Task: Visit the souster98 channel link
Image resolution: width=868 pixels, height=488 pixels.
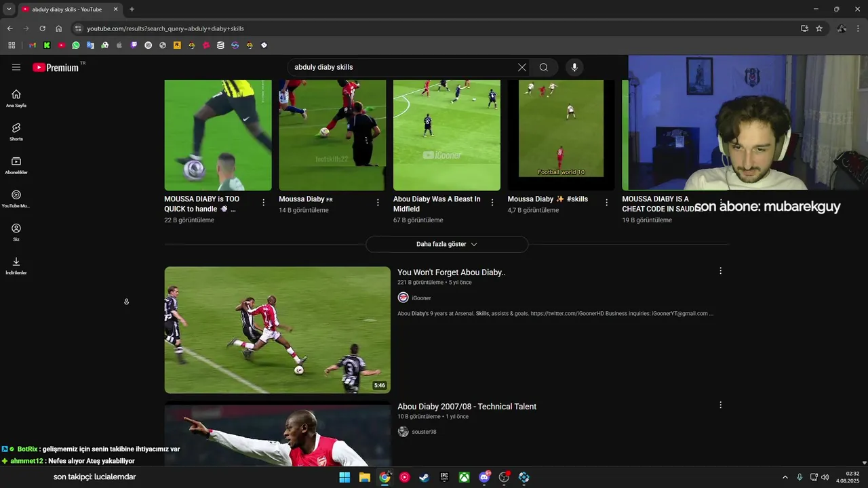Action: tap(424, 432)
